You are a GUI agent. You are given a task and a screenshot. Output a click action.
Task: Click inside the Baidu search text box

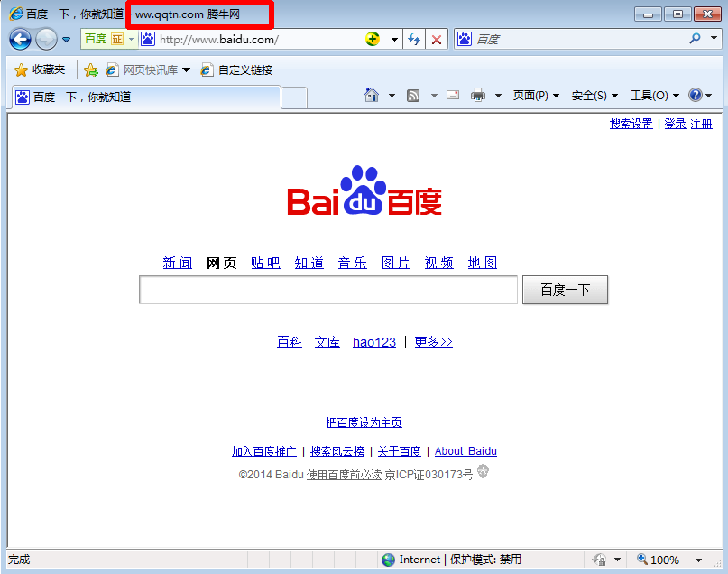tap(328, 290)
